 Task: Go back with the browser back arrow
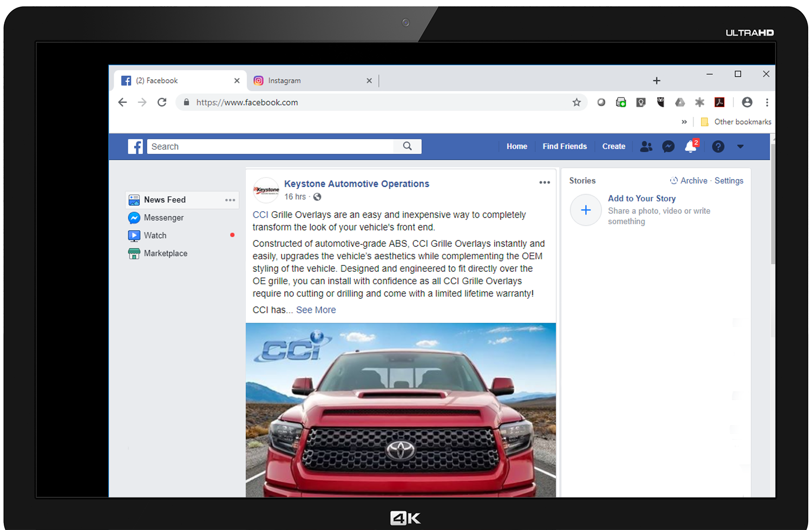point(123,102)
